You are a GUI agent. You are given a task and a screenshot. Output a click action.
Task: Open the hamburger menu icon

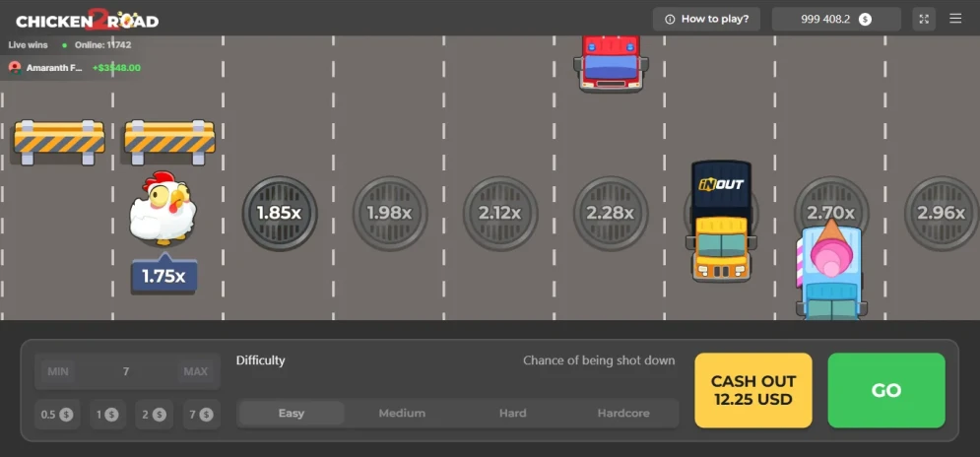(955, 19)
